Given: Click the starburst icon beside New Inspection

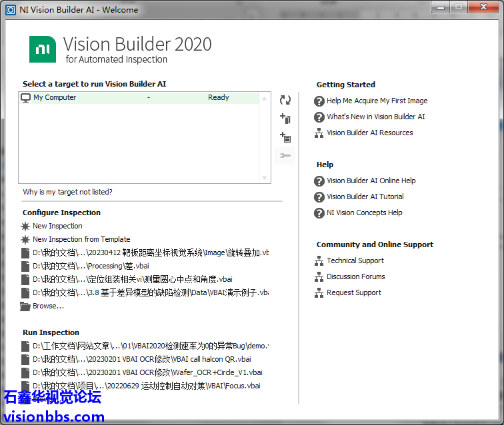Looking at the screenshot, I should click(x=25, y=226).
